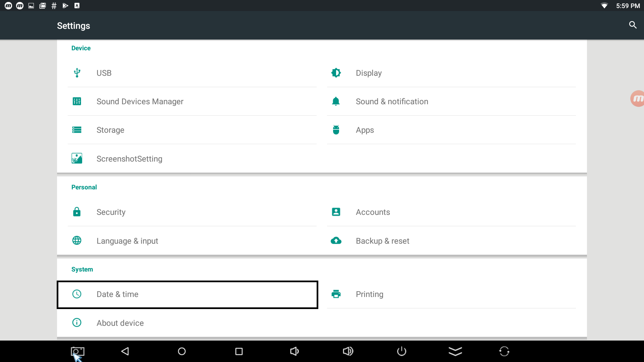644x362 pixels.
Task: Tap the floating pink m bubble
Action: (x=637, y=99)
